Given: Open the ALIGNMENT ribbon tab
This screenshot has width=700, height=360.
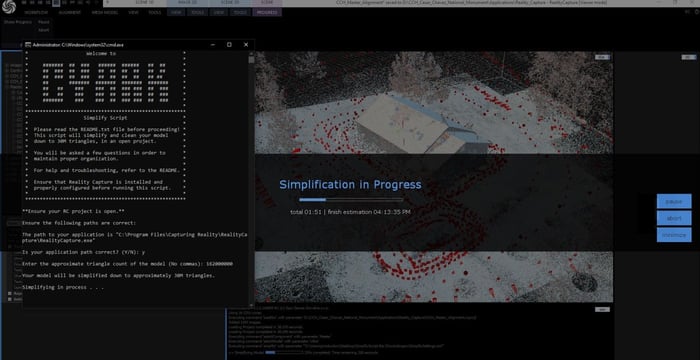Looking at the screenshot, I should coord(70,13).
